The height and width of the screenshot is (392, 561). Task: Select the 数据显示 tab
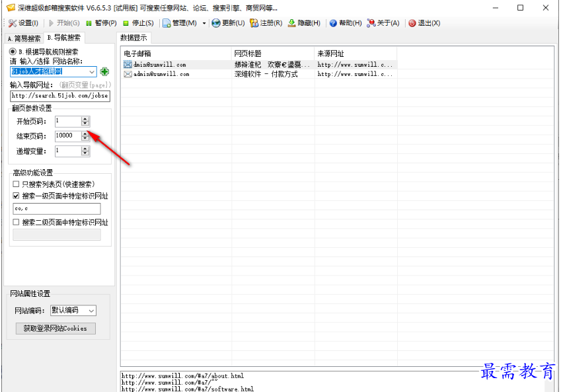(x=133, y=38)
